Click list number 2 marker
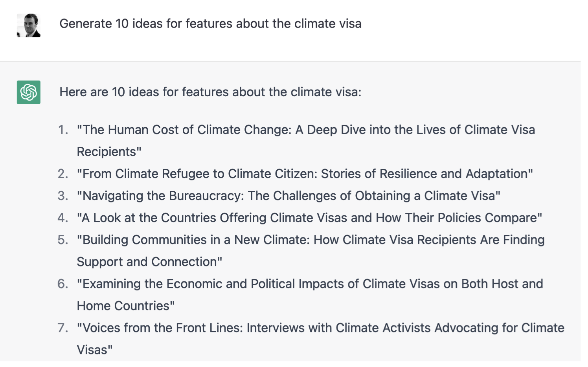This screenshot has height=367, width=588. [63, 174]
